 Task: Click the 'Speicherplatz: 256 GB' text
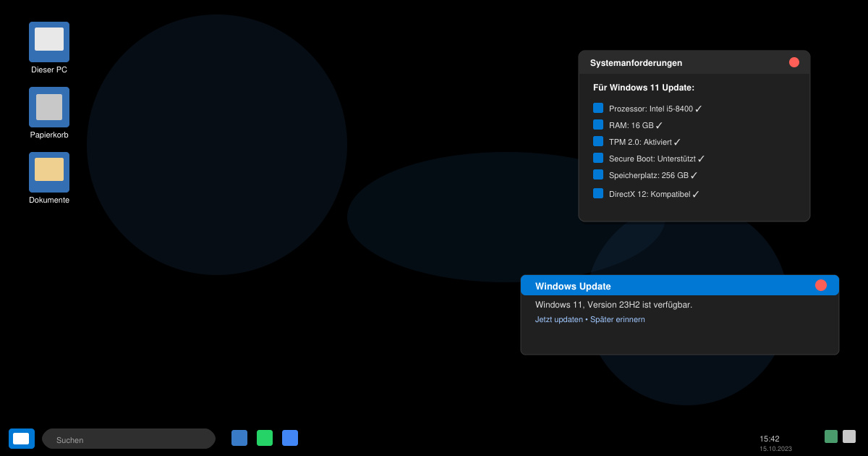click(x=649, y=175)
